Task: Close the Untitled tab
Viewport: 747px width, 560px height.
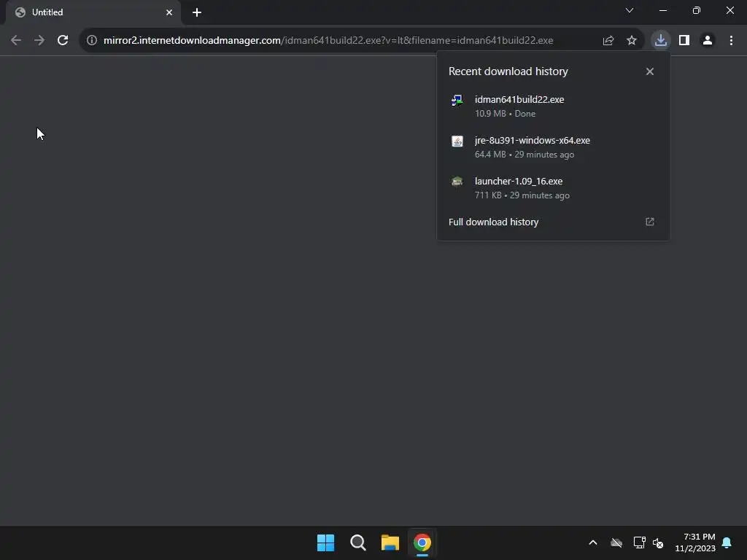Action: (x=169, y=12)
